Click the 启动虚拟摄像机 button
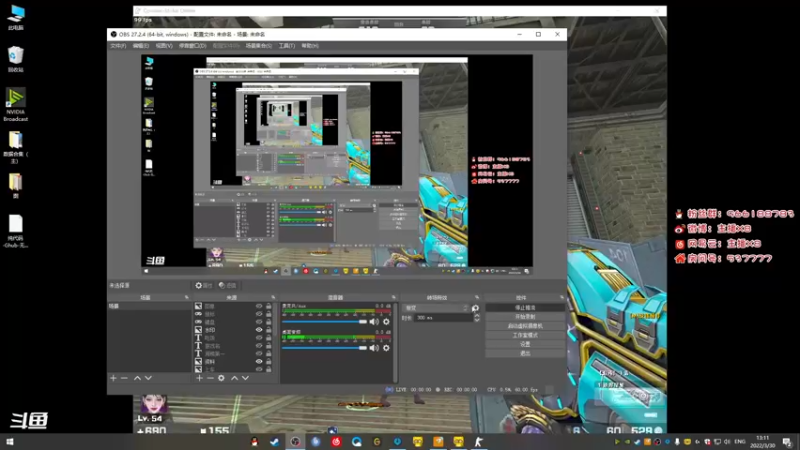 tap(525, 326)
